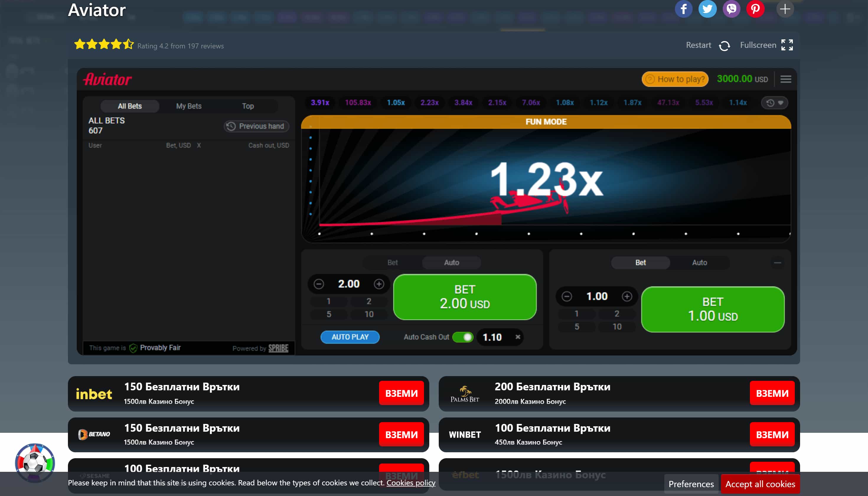This screenshot has width=868, height=496.
Task: Increase the 1.00 bet amount
Action: pos(627,296)
